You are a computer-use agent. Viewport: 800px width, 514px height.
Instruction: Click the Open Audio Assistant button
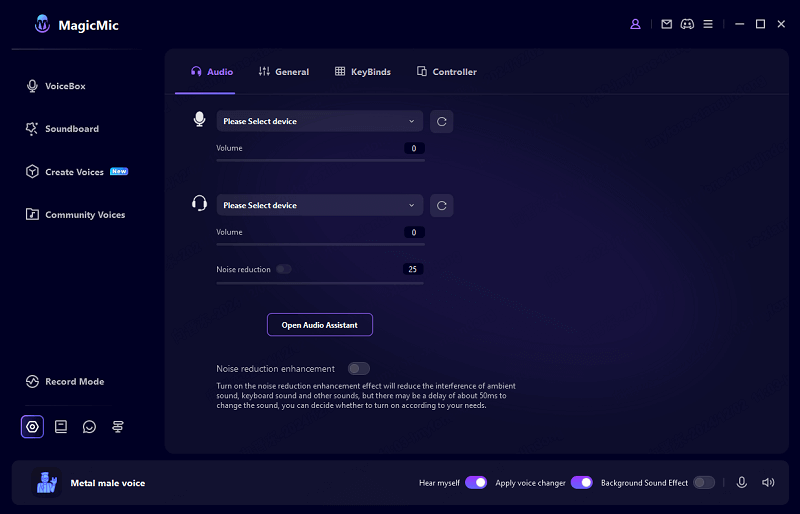click(x=320, y=325)
